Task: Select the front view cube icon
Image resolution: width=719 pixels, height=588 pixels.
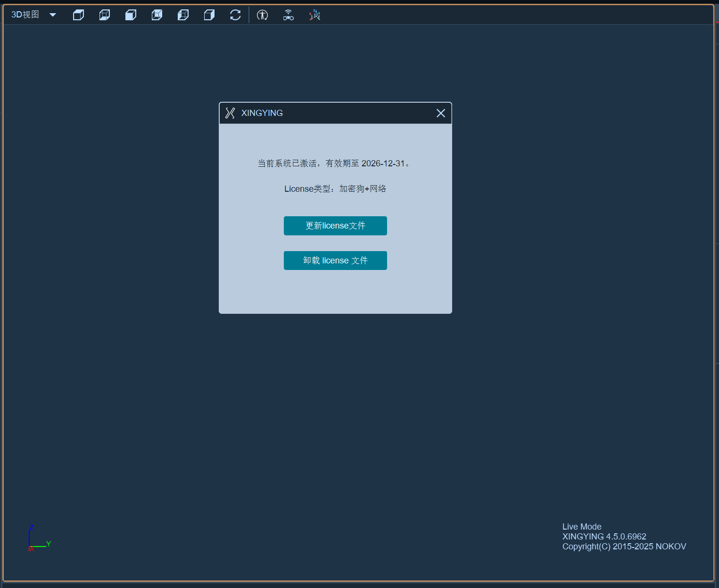Action: pos(131,15)
